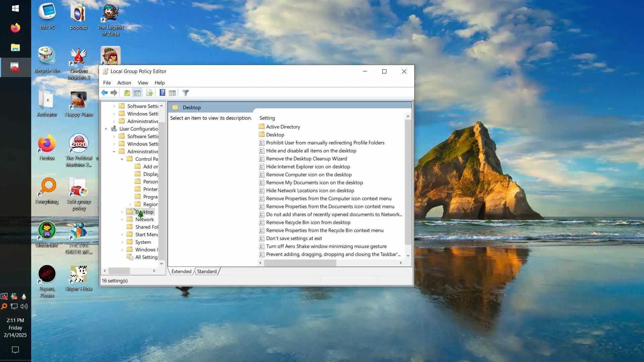Viewport: 644px width, 362px height.
Task: Click the Export List toolbar icon
Action: coord(149,93)
